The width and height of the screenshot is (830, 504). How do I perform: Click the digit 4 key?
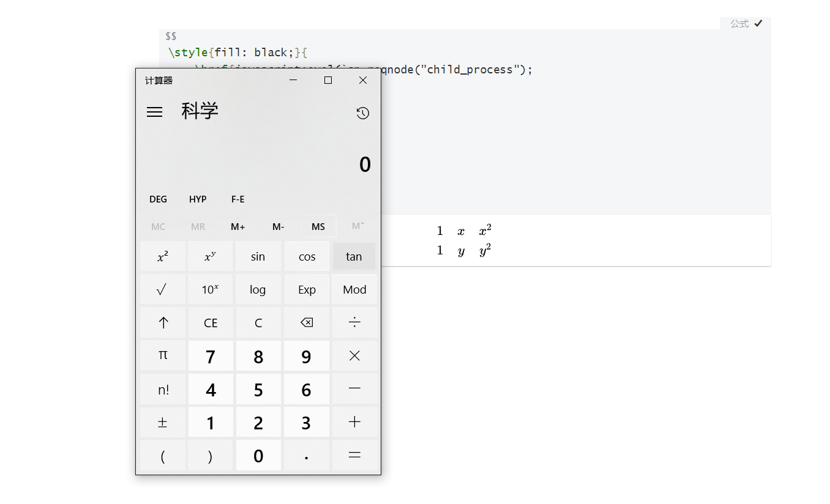point(210,389)
